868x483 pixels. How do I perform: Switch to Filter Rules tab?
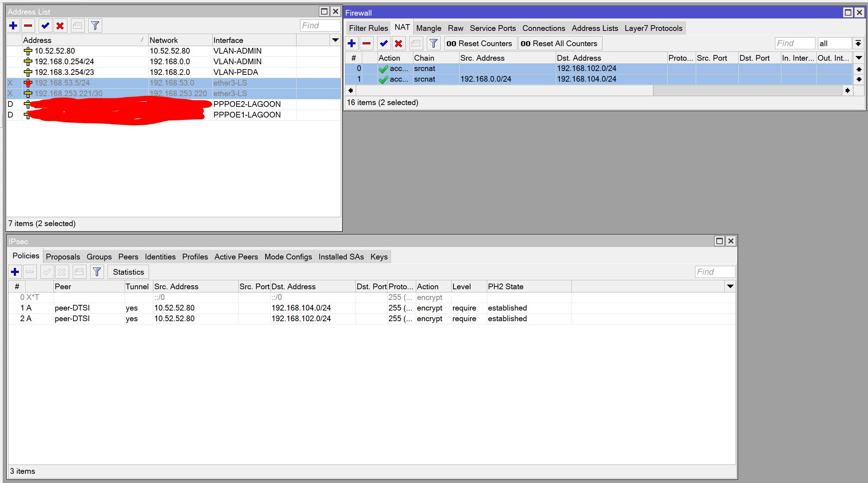[x=368, y=28]
